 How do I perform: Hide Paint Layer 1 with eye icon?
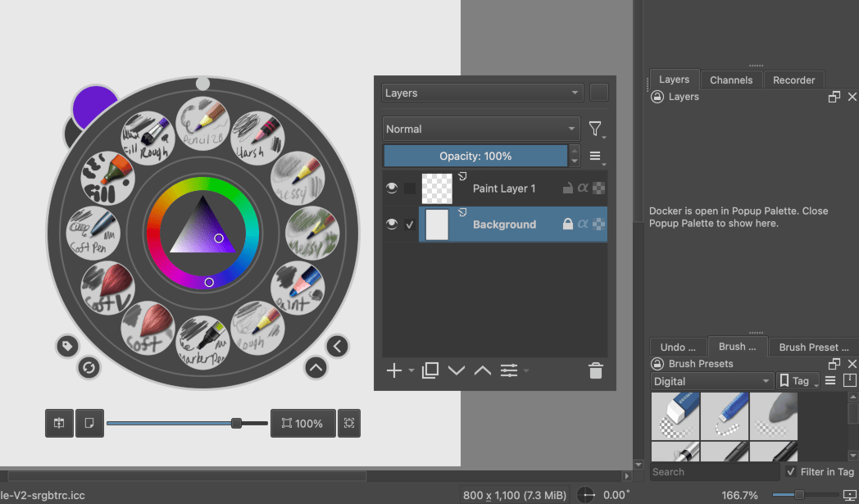pyautogui.click(x=392, y=188)
